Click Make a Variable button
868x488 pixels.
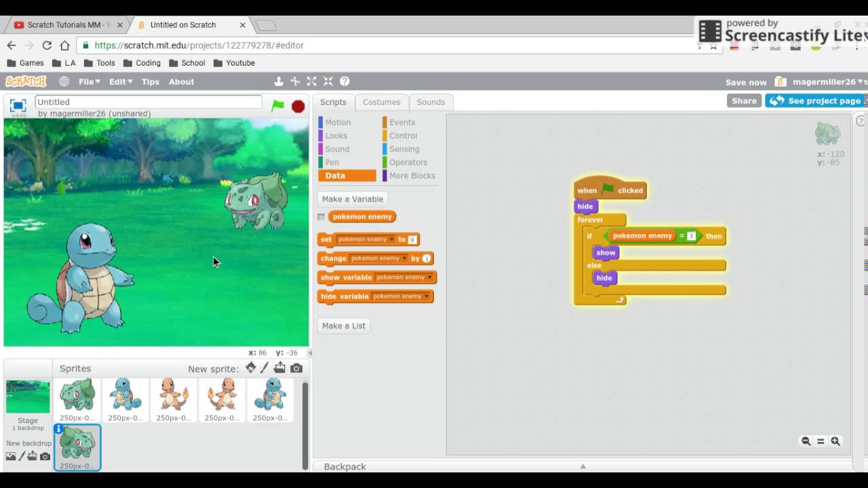click(353, 199)
